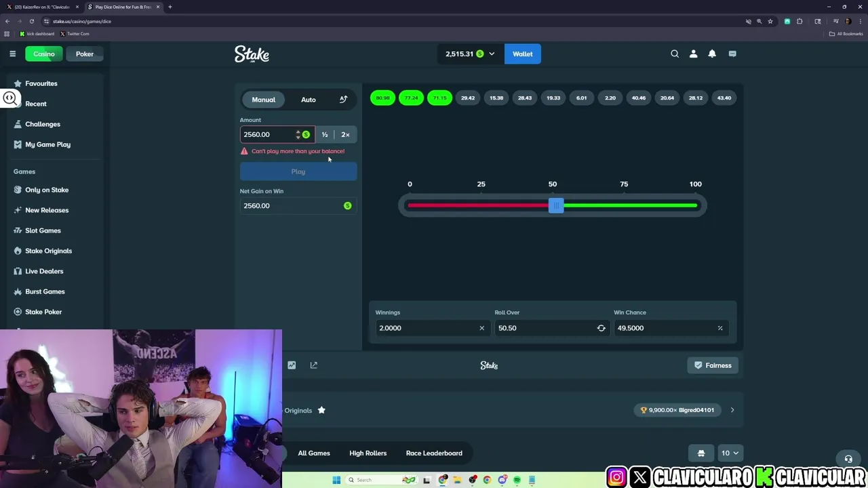Expand the 10 rows-per-page dropdown

(730, 453)
